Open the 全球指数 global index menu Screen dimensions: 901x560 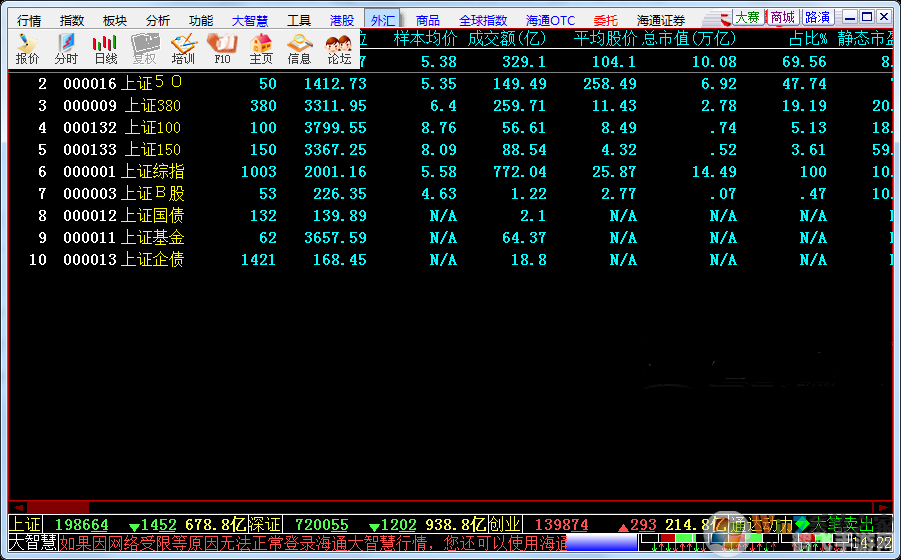483,20
